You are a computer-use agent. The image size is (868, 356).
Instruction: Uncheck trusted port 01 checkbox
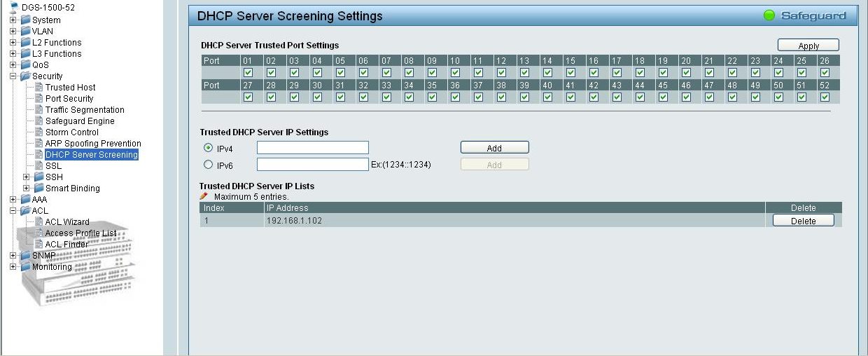[x=248, y=72]
